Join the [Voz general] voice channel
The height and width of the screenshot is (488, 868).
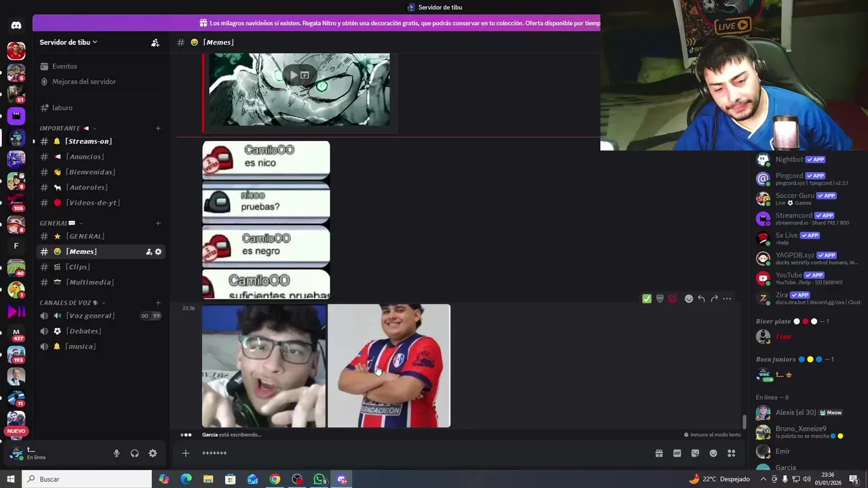(x=102, y=316)
